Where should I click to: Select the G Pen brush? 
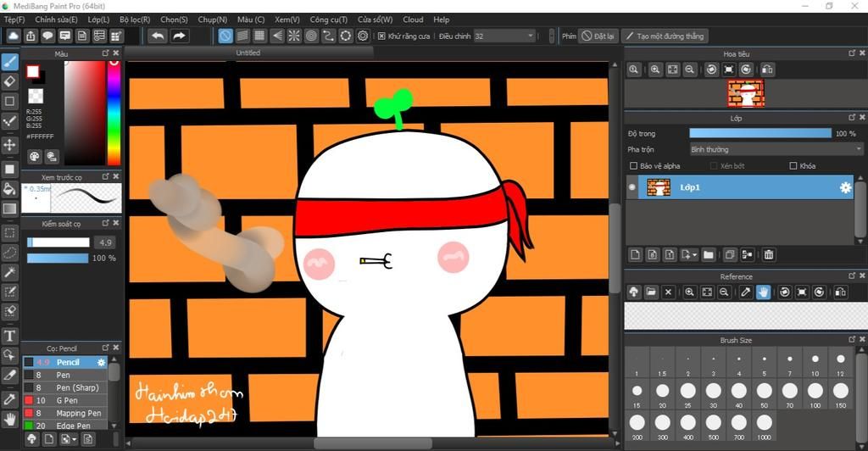click(x=65, y=401)
